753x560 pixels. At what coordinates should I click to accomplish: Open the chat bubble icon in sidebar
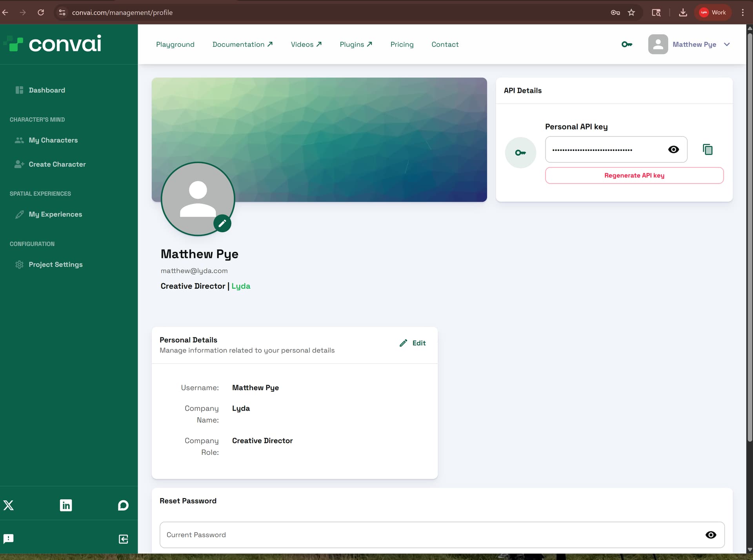coord(123,505)
